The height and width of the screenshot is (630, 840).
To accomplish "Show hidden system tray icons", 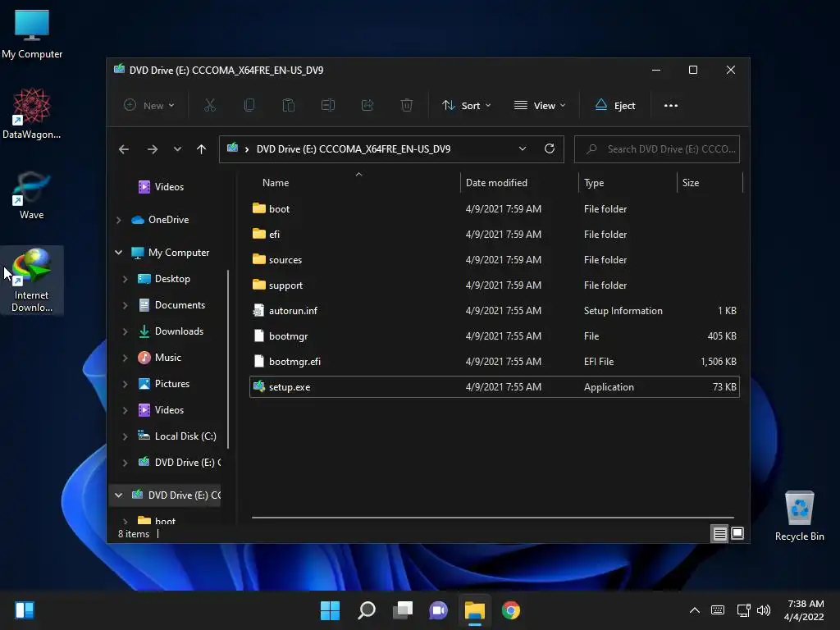I will point(694,610).
